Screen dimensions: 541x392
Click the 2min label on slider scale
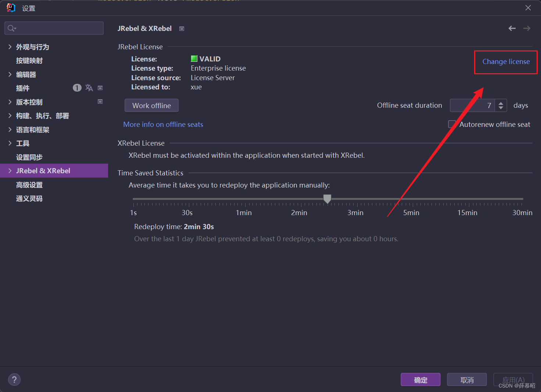299,213
